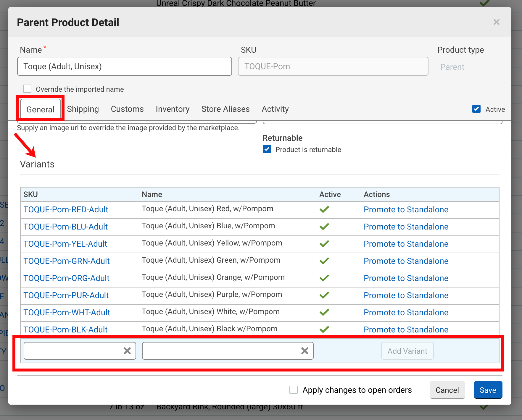Promote the Blue toque to standalone
The width and height of the screenshot is (522, 420).
point(406,227)
